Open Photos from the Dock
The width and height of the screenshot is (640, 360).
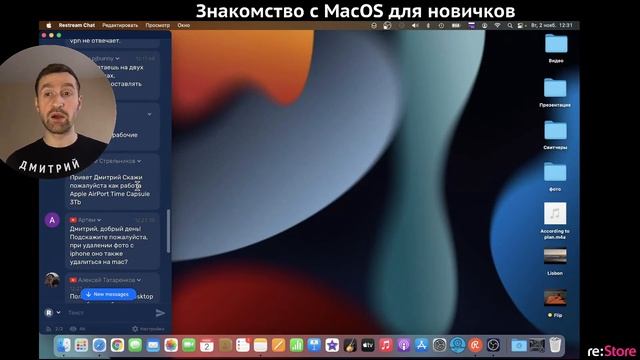(x=171, y=345)
